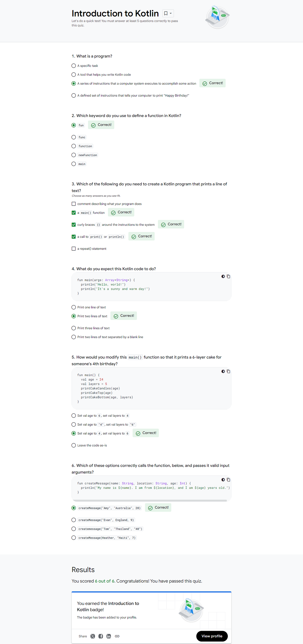Check the 'a repeat() statement' option

click(x=74, y=249)
